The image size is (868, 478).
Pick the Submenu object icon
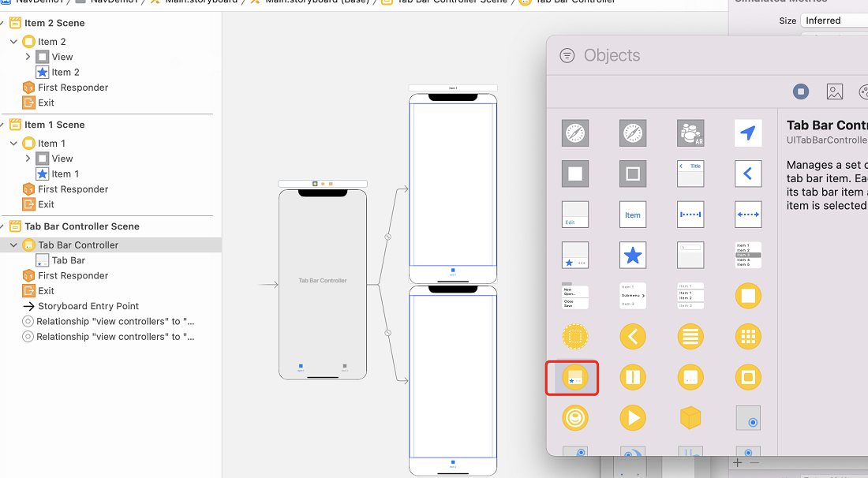tap(633, 296)
